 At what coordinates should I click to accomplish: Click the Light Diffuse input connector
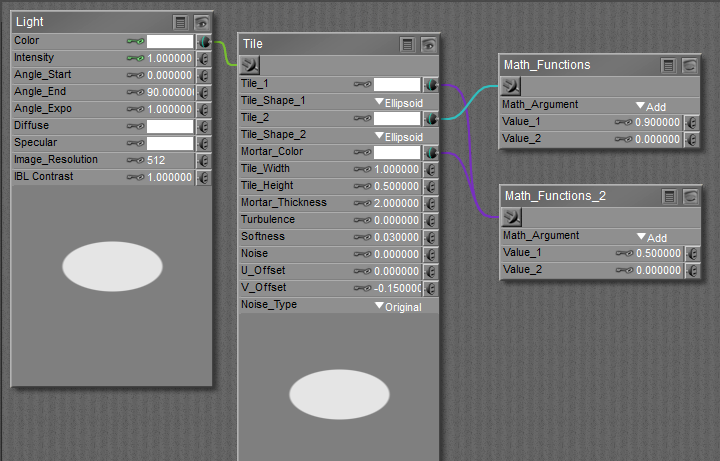click(x=204, y=127)
